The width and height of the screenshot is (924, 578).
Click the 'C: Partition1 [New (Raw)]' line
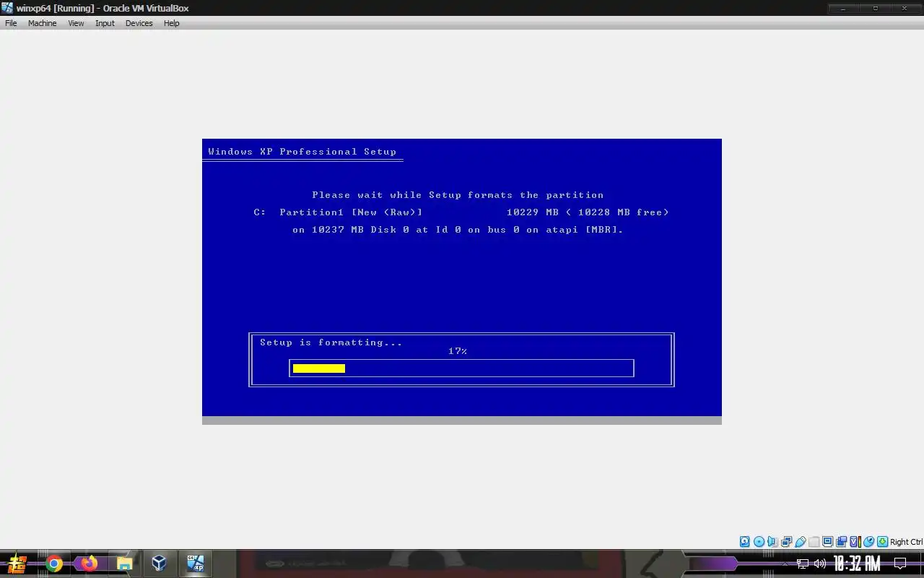[x=338, y=212]
